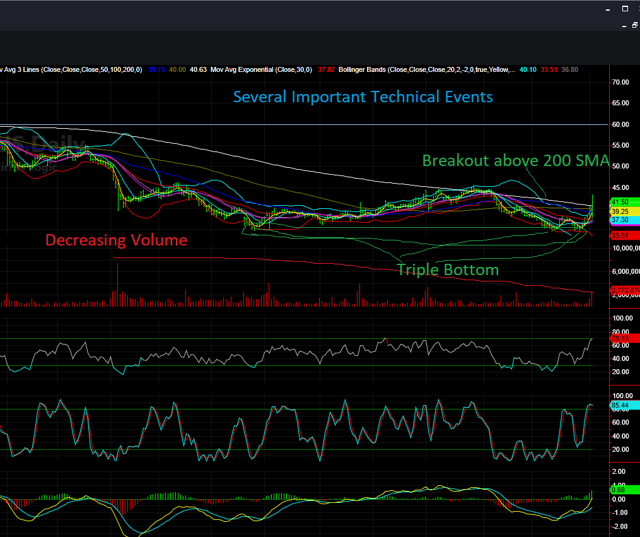Click the 70.00 price axis label
Screen dimensions: 640x537
click(x=620, y=82)
